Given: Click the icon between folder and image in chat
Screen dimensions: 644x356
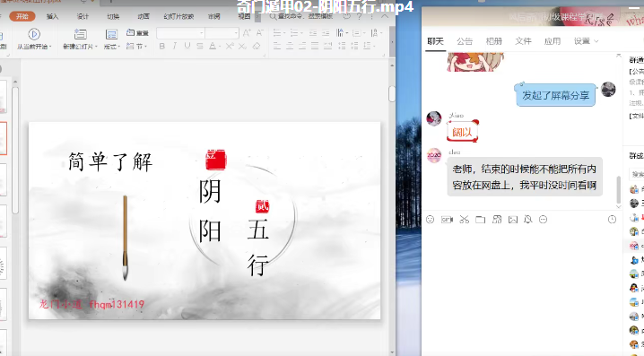Looking at the screenshot, I should pos(497,220).
